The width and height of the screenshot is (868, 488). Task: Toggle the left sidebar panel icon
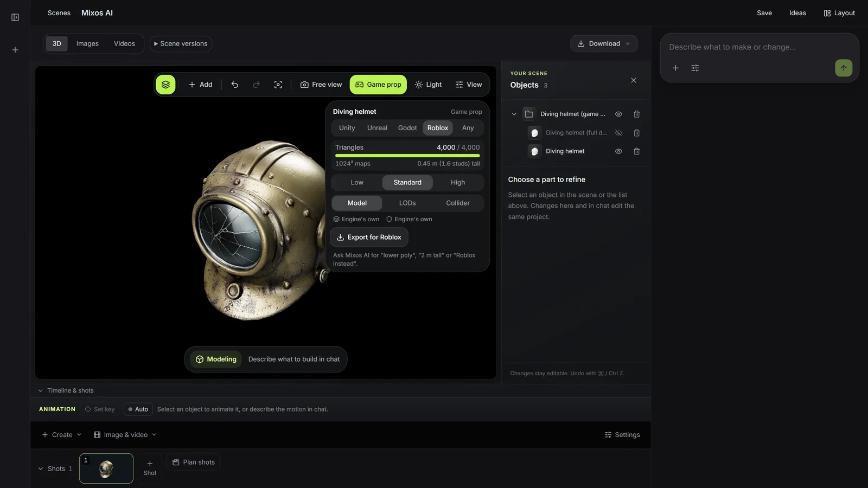click(15, 17)
